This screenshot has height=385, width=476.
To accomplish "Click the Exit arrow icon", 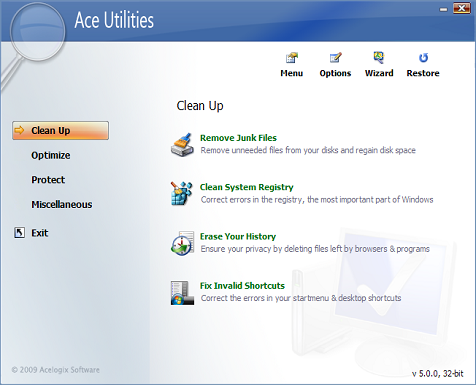I will point(19,232).
